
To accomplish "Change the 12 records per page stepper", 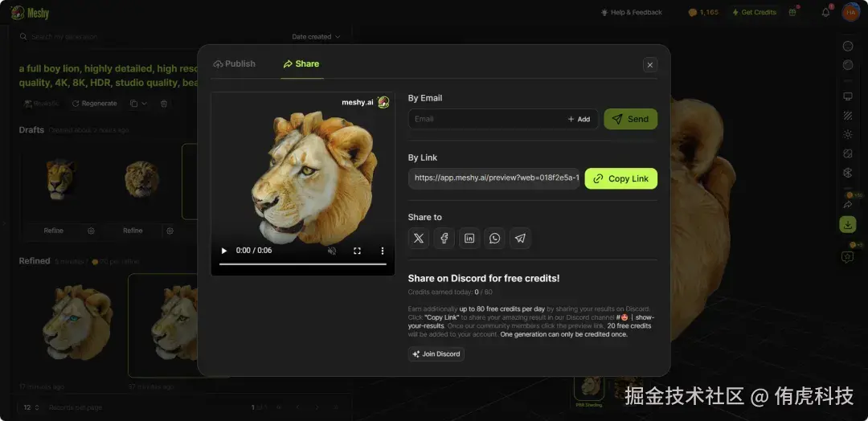I will (31, 407).
